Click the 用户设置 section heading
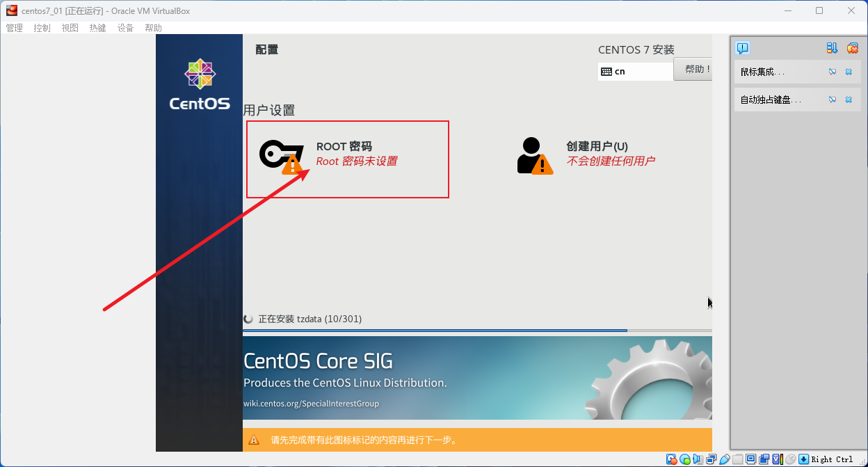The image size is (868, 467). [269, 110]
